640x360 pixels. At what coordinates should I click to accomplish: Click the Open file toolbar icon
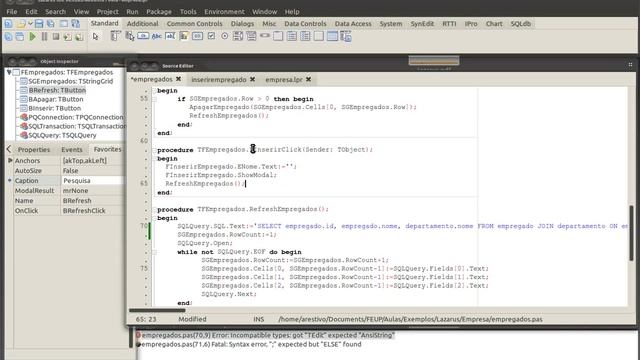coord(21,24)
